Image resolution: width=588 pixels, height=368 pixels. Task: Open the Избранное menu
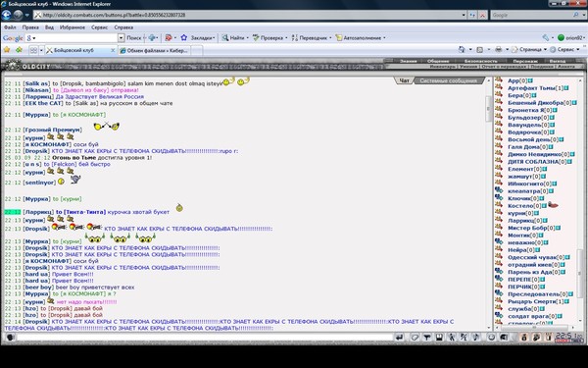(73, 27)
